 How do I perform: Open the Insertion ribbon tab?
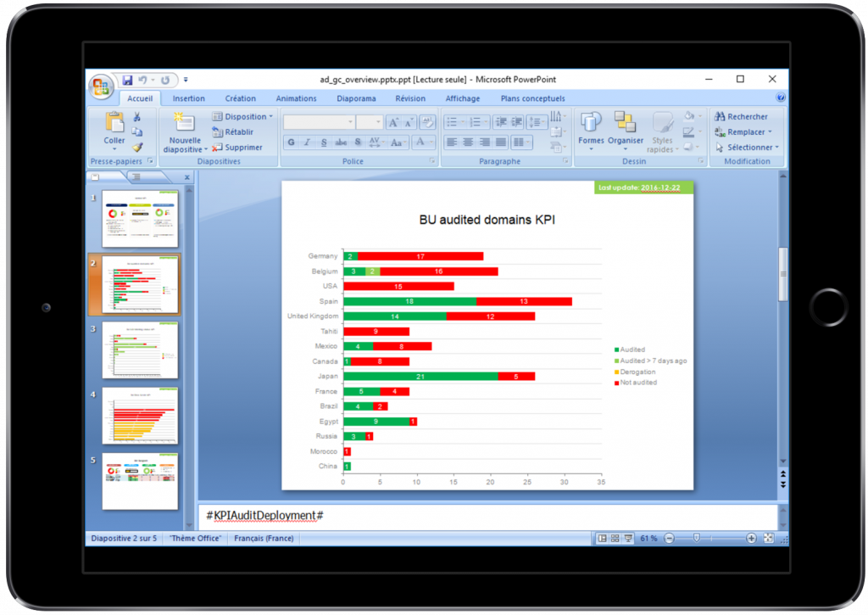[188, 98]
